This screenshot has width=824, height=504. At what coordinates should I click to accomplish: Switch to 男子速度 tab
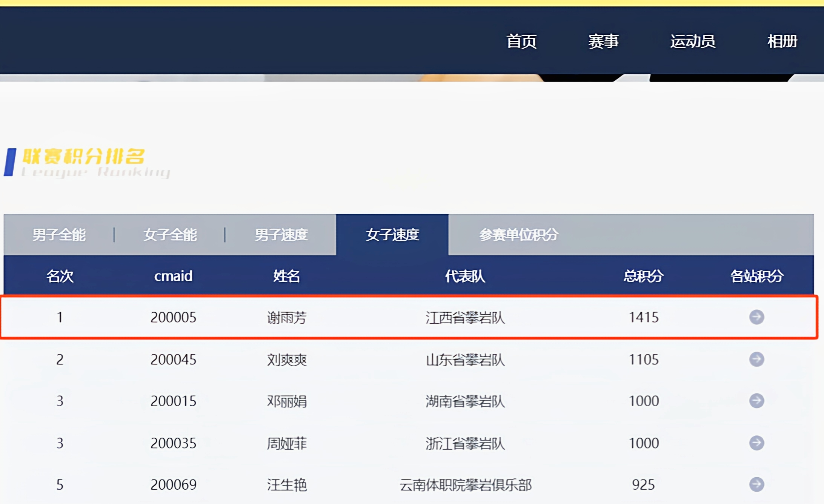click(281, 235)
